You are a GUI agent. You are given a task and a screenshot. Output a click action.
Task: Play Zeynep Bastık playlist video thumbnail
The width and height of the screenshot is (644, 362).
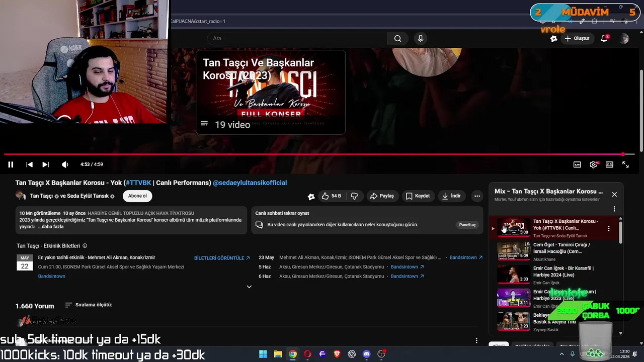[x=514, y=321]
